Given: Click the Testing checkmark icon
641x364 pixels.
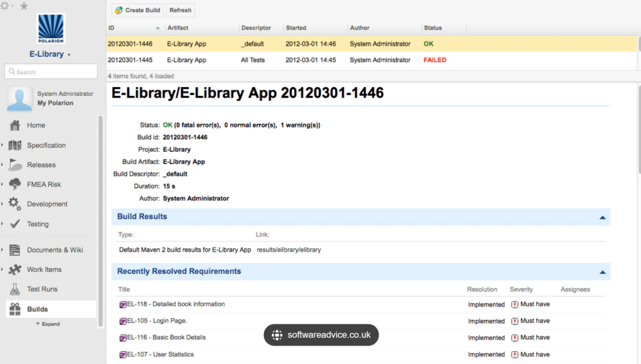Looking at the screenshot, I should (x=15, y=224).
